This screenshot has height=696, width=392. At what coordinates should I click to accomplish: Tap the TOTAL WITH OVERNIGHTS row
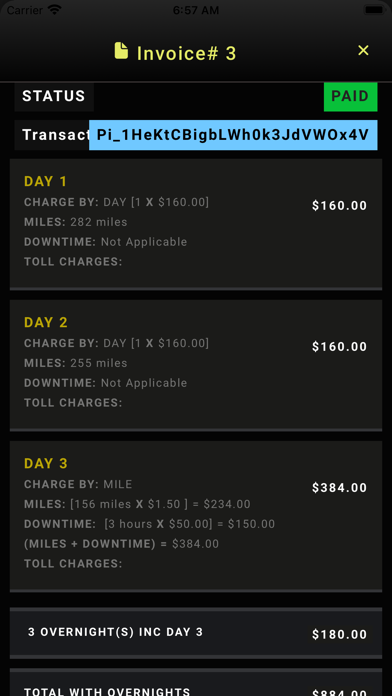pyautogui.click(x=196, y=682)
